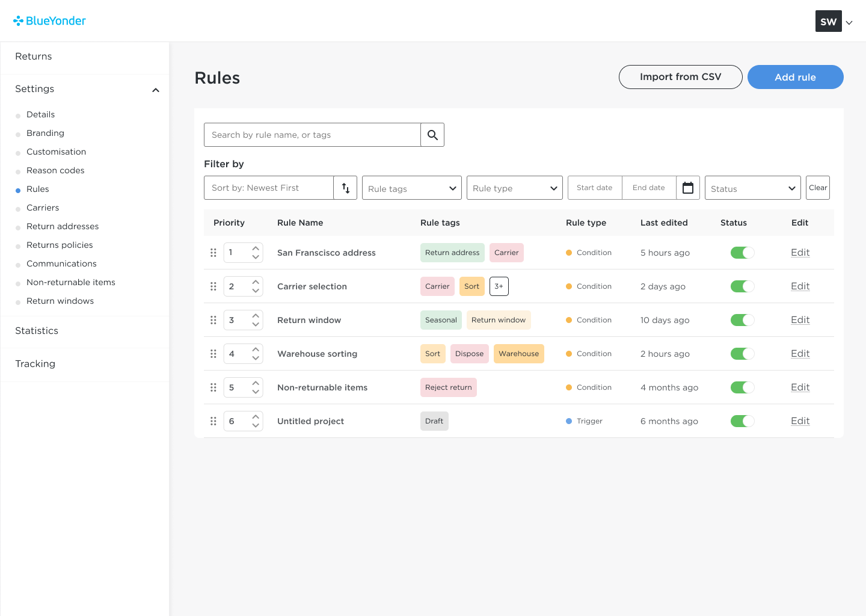Open the Status filter dropdown
The height and width of the screenshot is (616, 866).
[x=753, y=188]
